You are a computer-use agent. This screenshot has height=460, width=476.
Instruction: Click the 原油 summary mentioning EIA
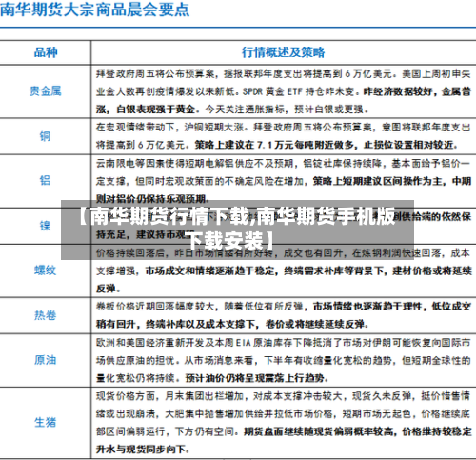click(284, 360)
